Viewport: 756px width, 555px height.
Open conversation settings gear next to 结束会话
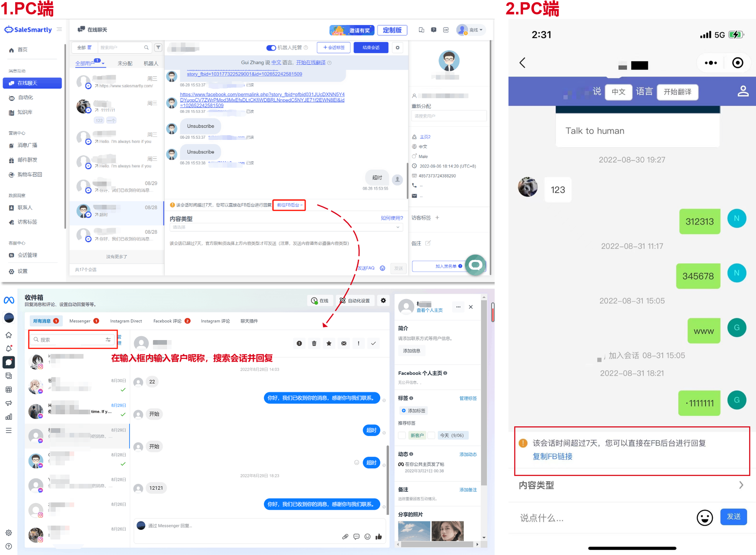397,48
